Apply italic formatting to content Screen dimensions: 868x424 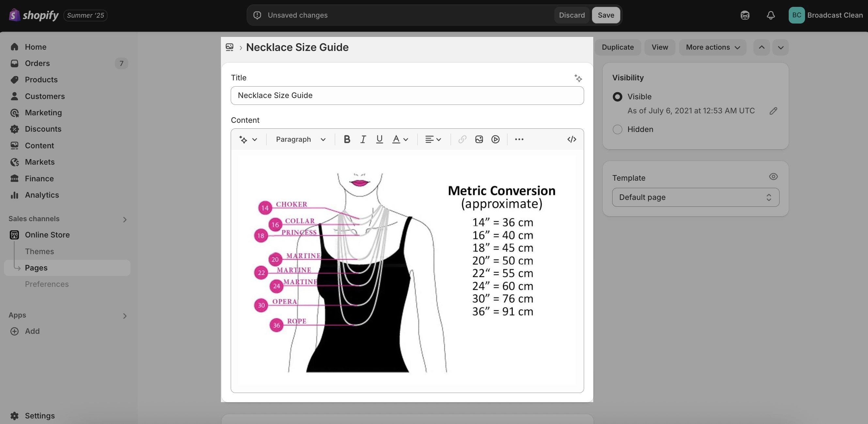click(x=363, y=139)
